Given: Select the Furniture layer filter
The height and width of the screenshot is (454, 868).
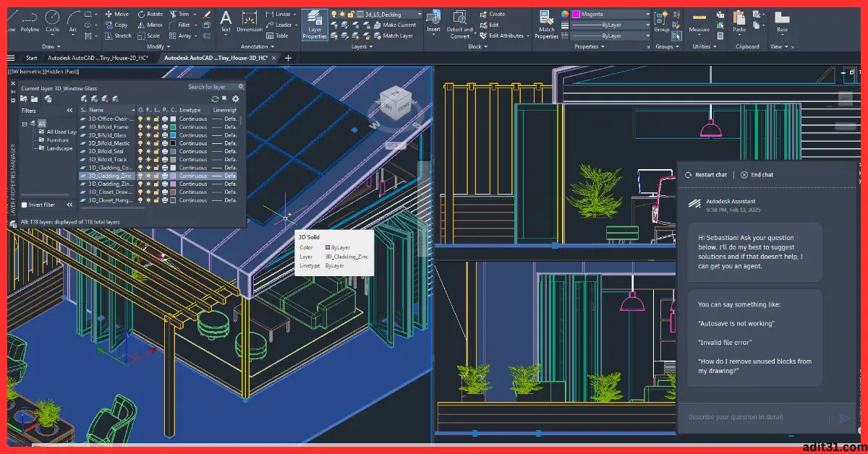Looking at the screenshot, I should (58, 140).
